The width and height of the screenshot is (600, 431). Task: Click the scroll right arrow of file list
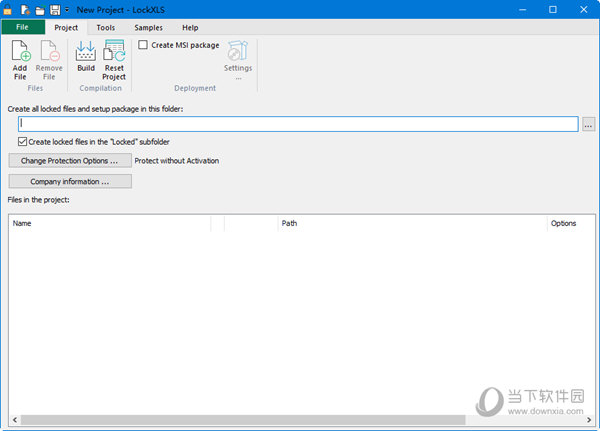pos(589,420)
